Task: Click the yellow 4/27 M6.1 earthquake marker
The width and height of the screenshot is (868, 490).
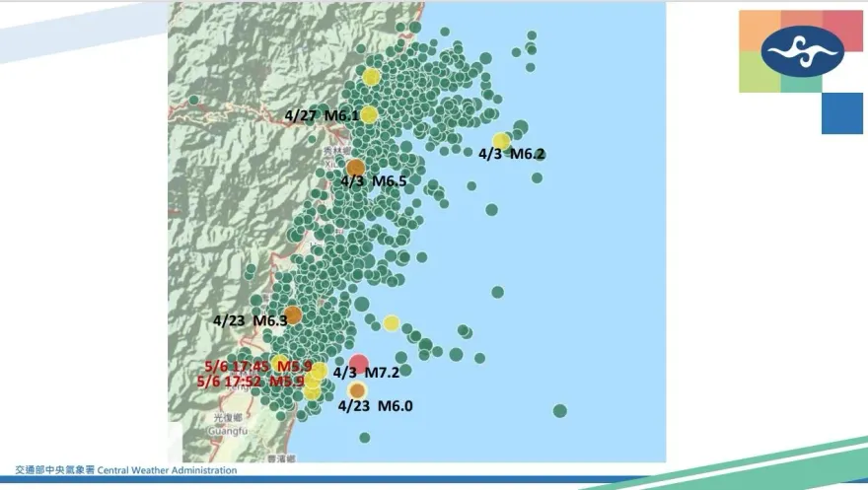Action: (x=369, y=114)
